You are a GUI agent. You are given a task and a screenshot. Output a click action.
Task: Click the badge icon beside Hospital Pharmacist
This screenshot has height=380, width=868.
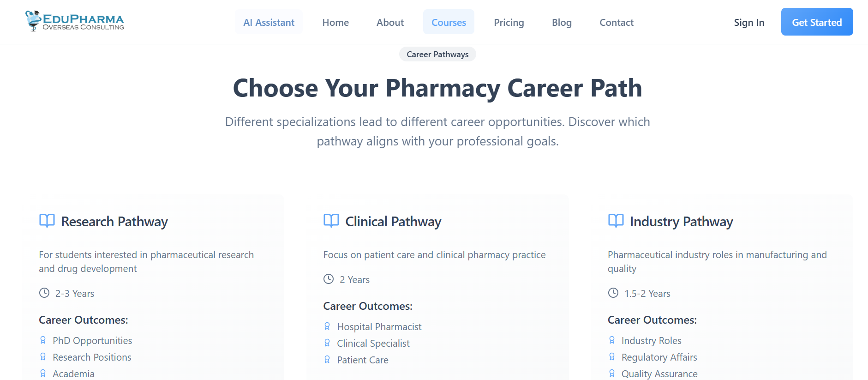[327, 326]
